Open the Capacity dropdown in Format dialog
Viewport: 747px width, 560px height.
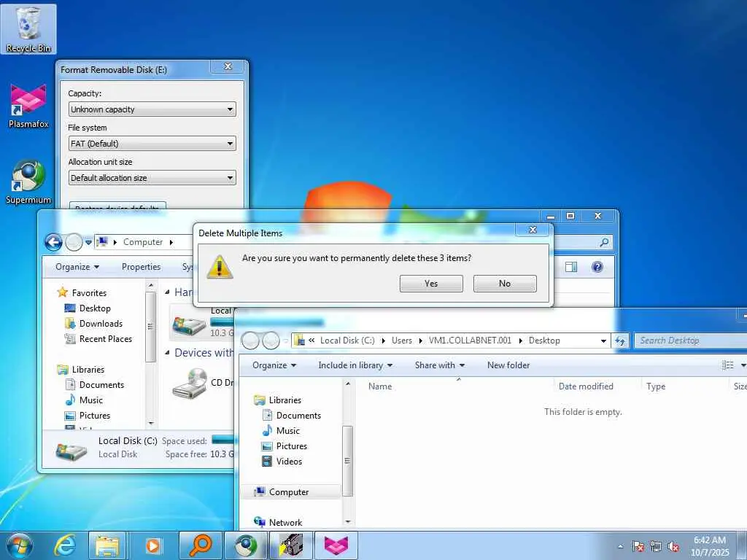(152, 109)
